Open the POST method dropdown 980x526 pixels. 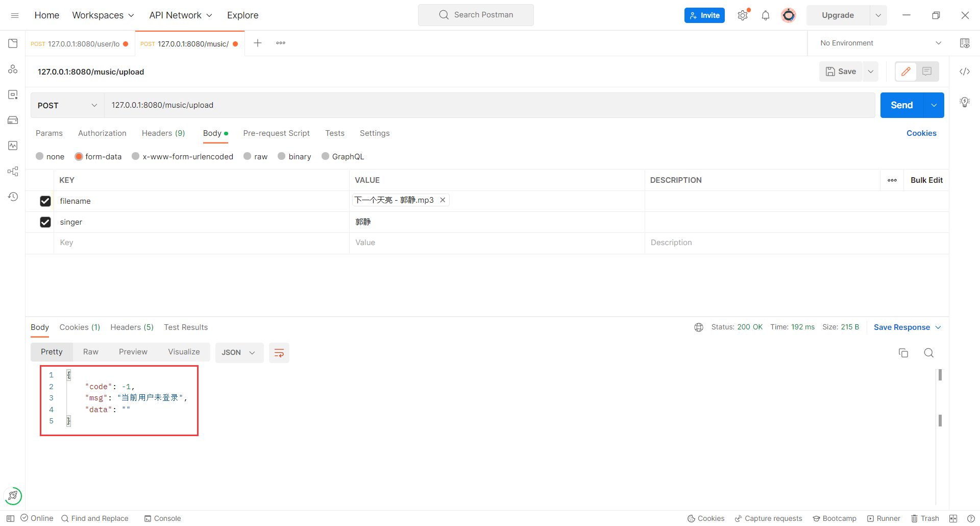click(67, 105)
